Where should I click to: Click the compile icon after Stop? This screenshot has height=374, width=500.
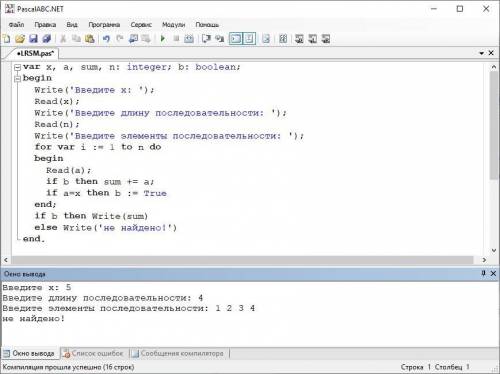tap(189, 39)
